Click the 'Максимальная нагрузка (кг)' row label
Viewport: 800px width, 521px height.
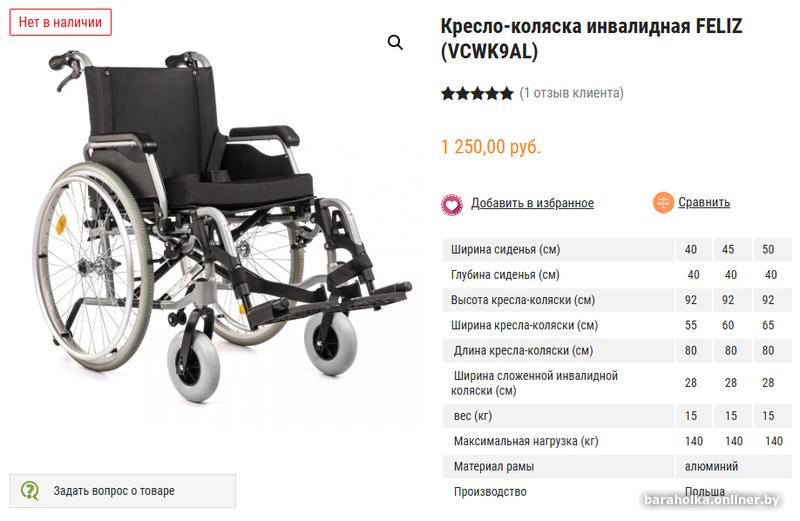526,441
